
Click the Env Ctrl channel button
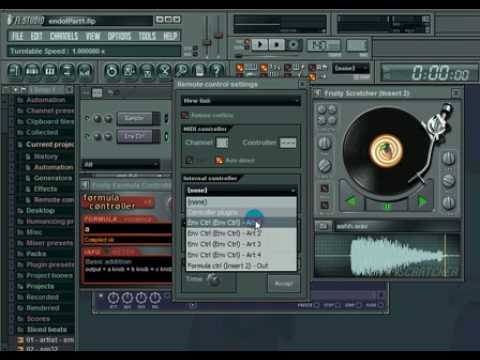[x=135, y=136]
